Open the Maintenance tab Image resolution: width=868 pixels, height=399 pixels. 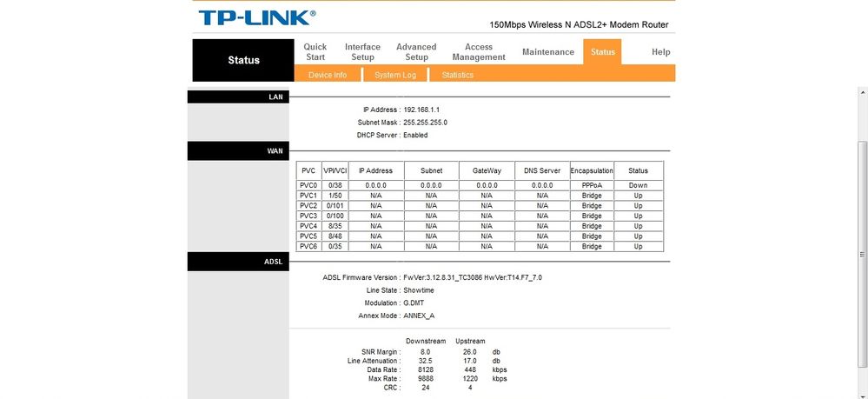(x=547, y=52)
